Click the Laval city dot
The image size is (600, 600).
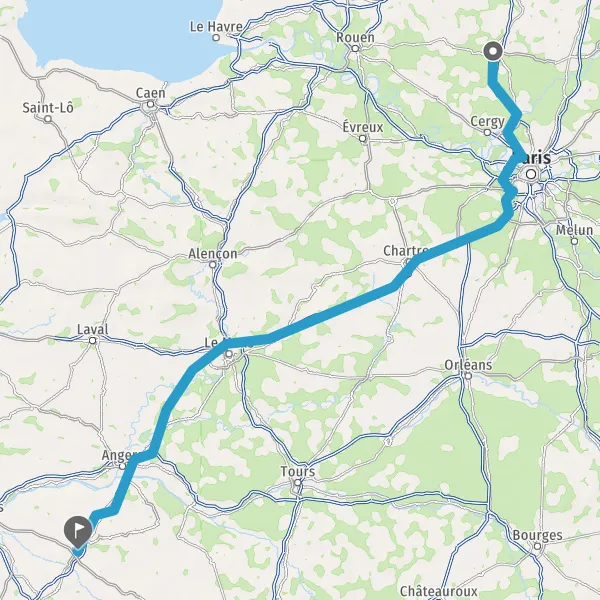click(93, 340)
